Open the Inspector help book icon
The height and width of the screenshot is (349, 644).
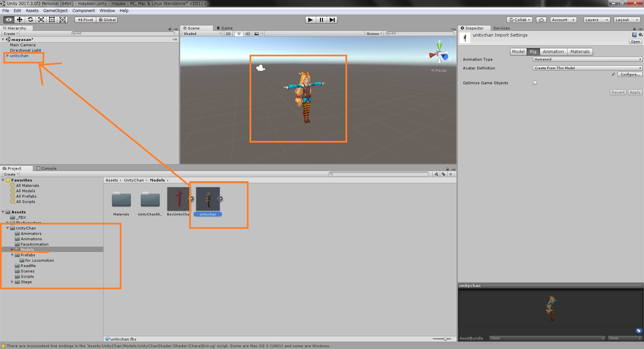(634, 35)
